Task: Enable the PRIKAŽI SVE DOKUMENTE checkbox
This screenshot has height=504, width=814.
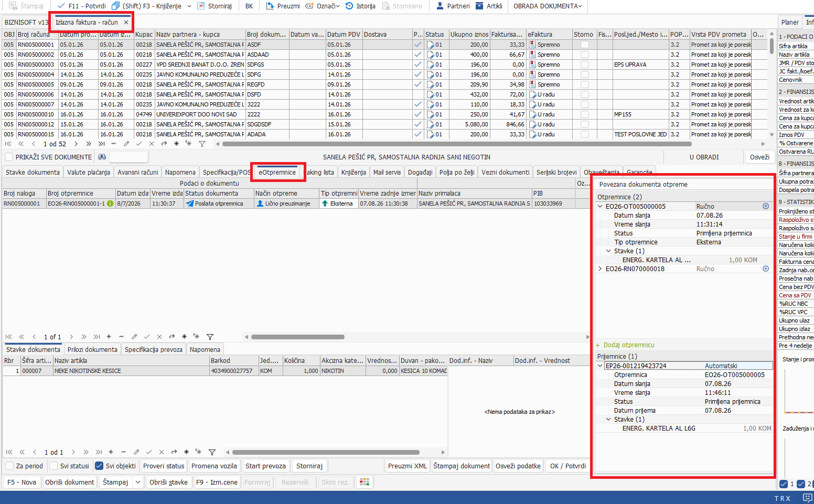Action: pos(9,157)
